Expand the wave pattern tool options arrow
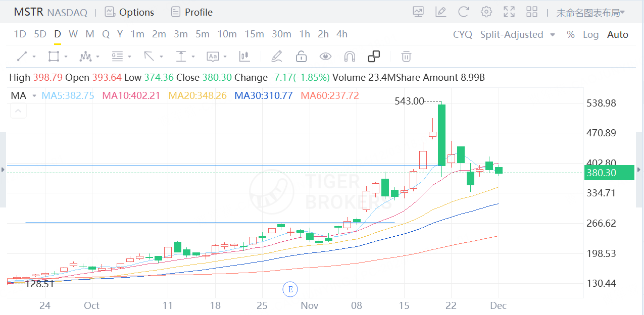 (x=97, y=57)
